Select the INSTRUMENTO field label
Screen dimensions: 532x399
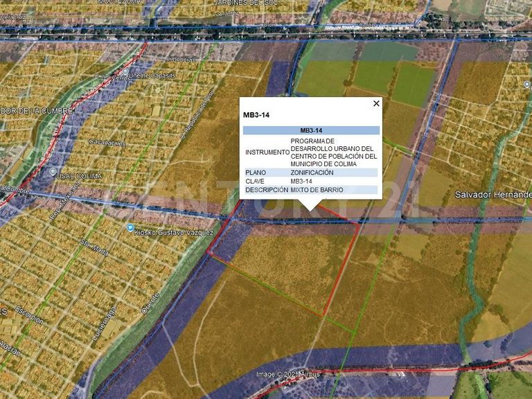[267, 152]
